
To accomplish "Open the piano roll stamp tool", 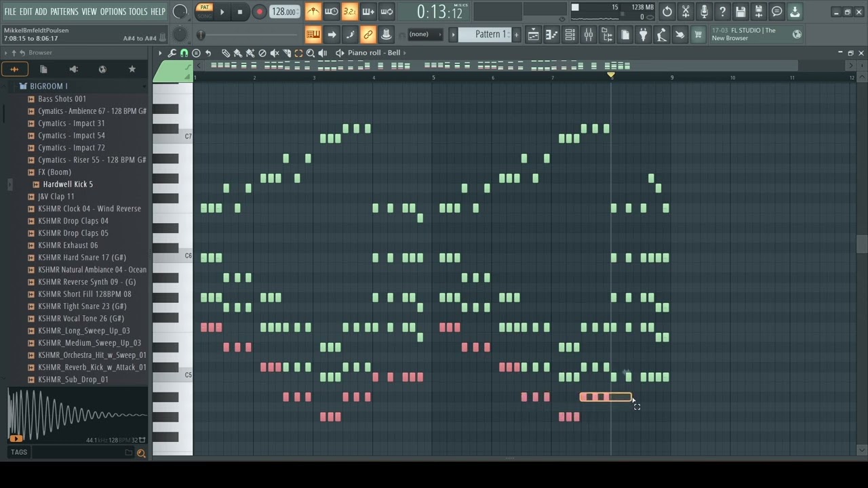I will tap(196, 53).
